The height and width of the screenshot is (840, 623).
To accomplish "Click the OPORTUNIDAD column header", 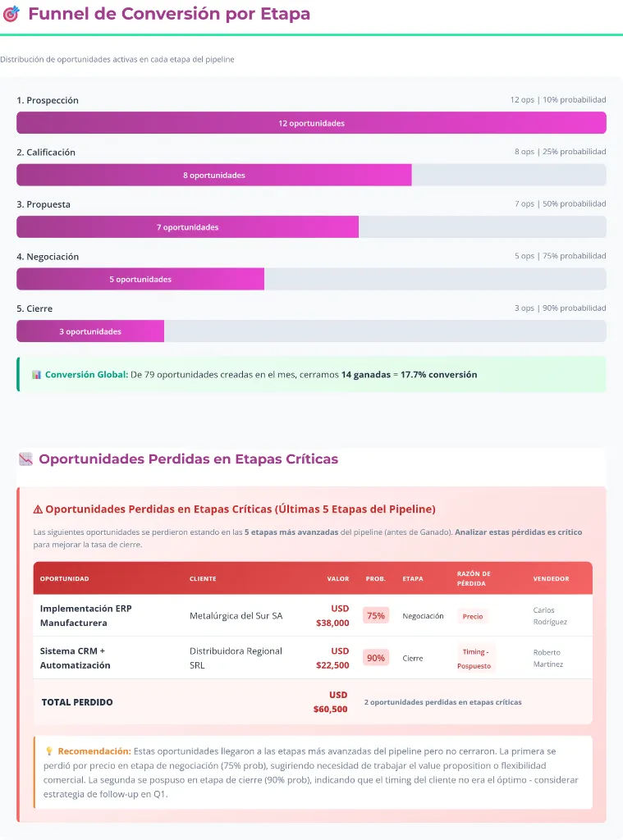I will click(65, 578).
